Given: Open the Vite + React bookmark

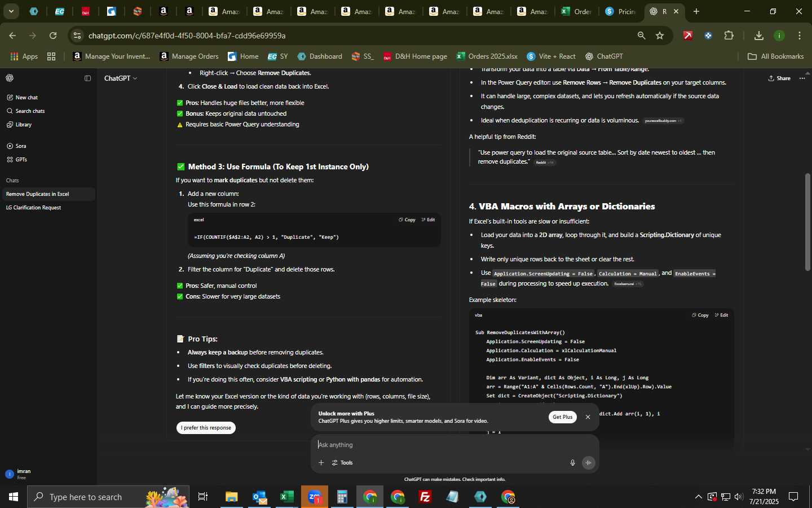Looking at the screenshot, I should click(551, 56).
